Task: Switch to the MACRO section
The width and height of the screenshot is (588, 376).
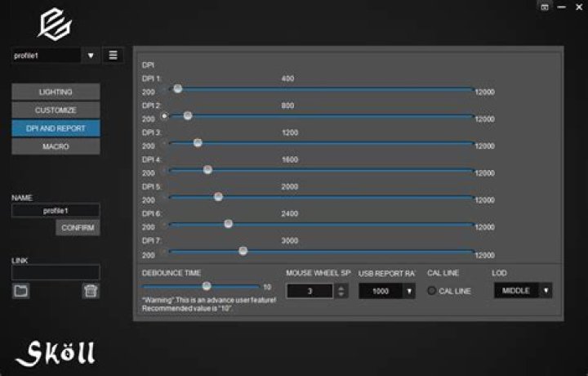Action: [x=56, y=146]
